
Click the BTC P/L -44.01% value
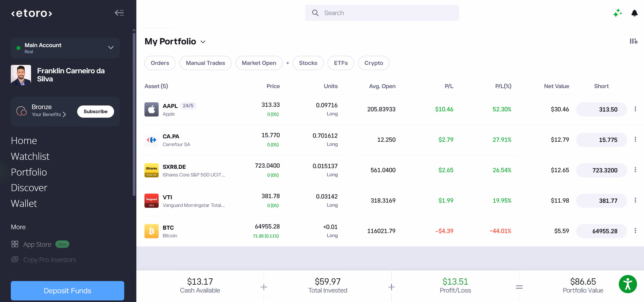coord(500,231)
